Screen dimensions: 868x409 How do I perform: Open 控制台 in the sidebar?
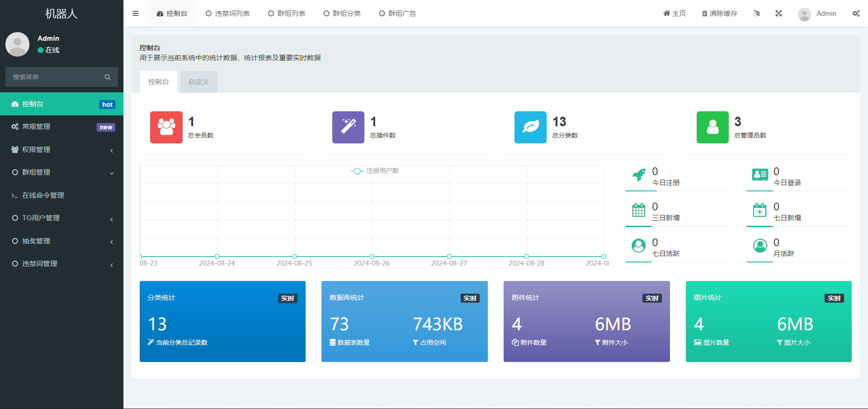(61, 104)
